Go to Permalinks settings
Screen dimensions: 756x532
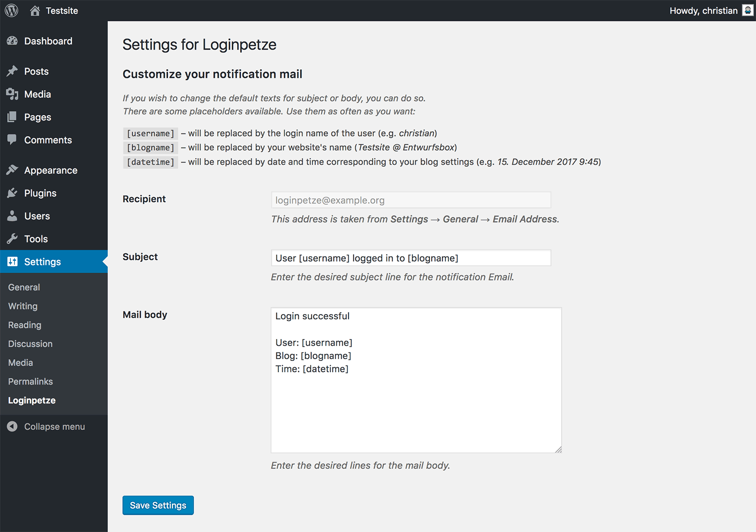pyautogui.click(x=30, y=381)
